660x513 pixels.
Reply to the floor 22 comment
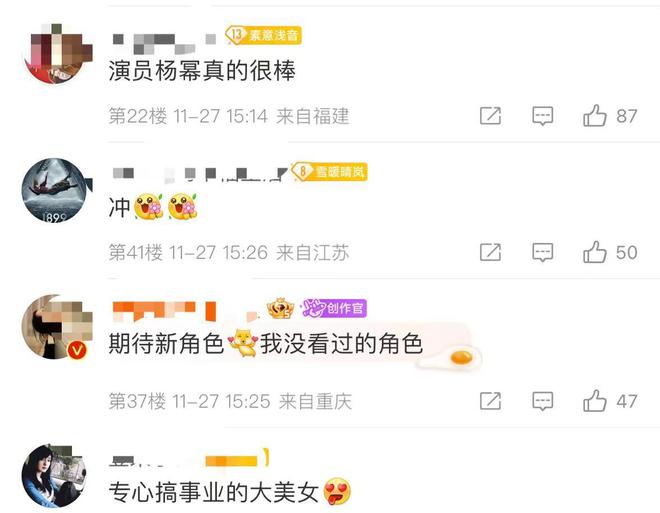pos(543,116)
